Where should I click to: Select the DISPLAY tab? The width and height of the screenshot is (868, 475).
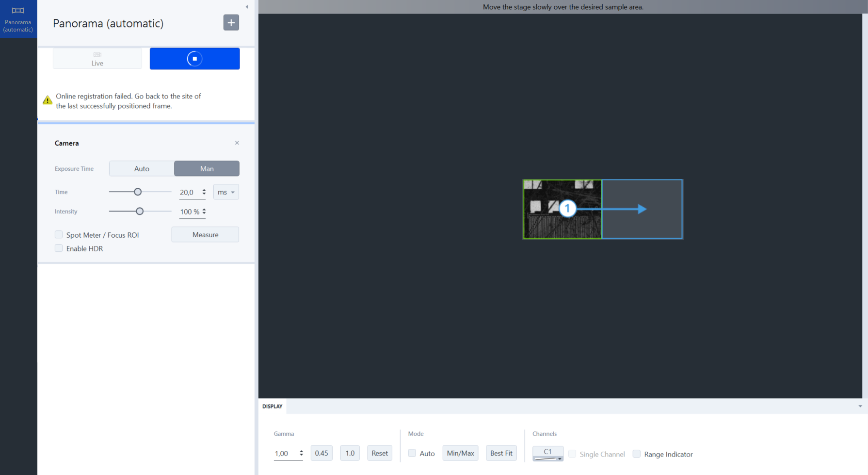pyautogui.click(x=273, y=406)
